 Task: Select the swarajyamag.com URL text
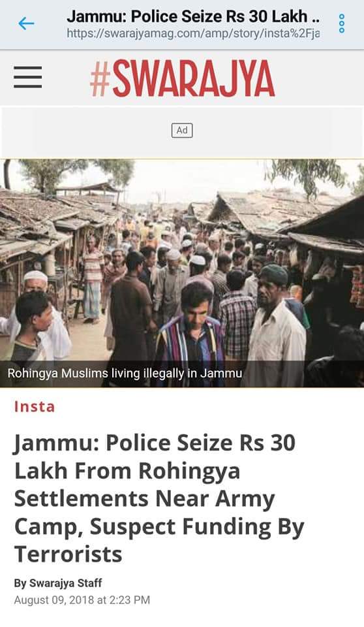click(x=193, y=34)
